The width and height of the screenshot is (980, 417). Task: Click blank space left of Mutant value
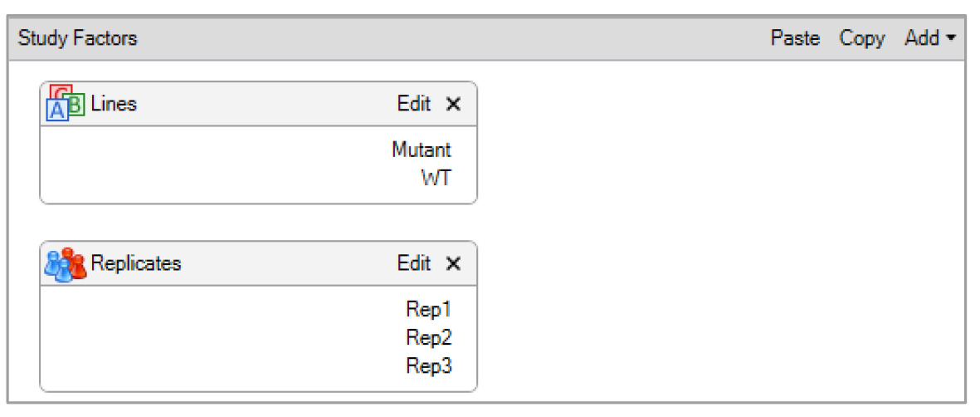click(x=207, y=150)
